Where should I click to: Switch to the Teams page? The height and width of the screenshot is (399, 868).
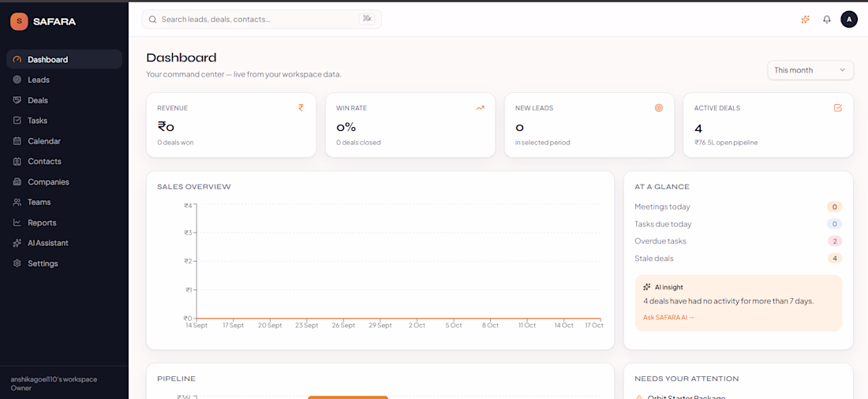coord(64,202)
